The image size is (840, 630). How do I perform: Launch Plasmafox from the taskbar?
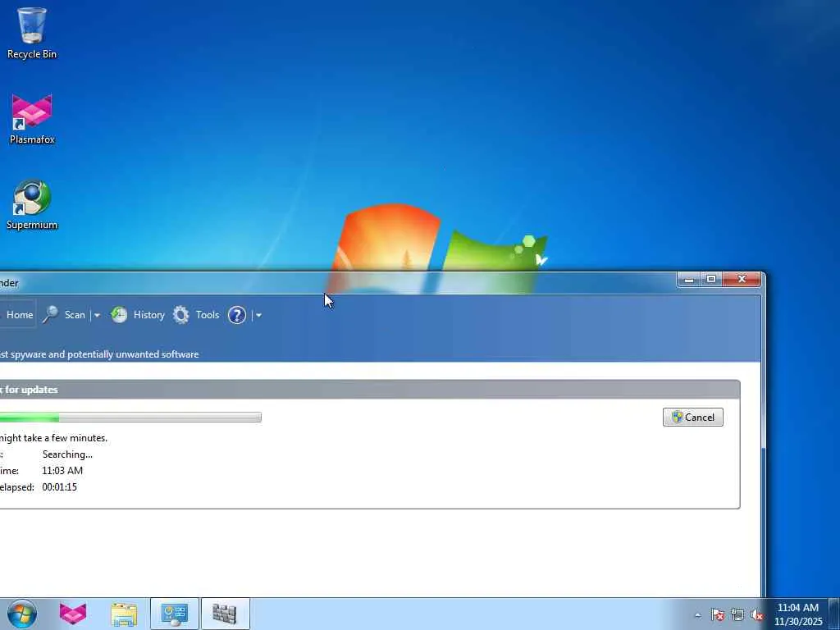73,614
